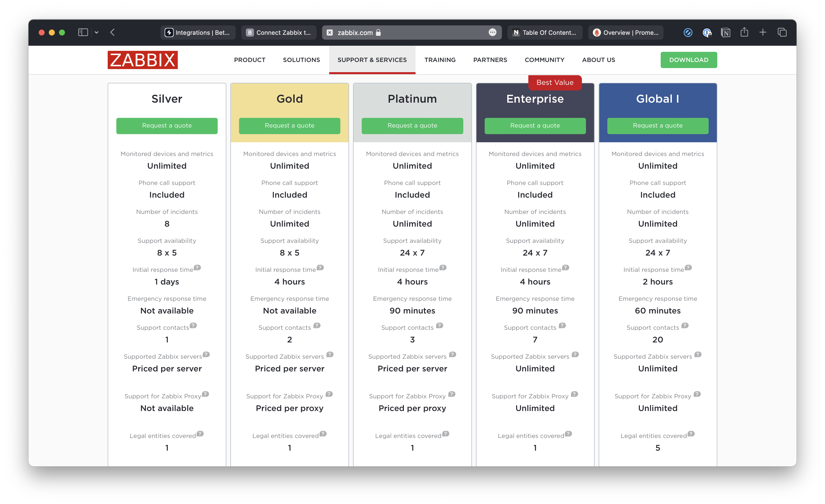825x504 pixels.
Task: Open the COMMUNITY menu
Action: (x=544, y=60)
